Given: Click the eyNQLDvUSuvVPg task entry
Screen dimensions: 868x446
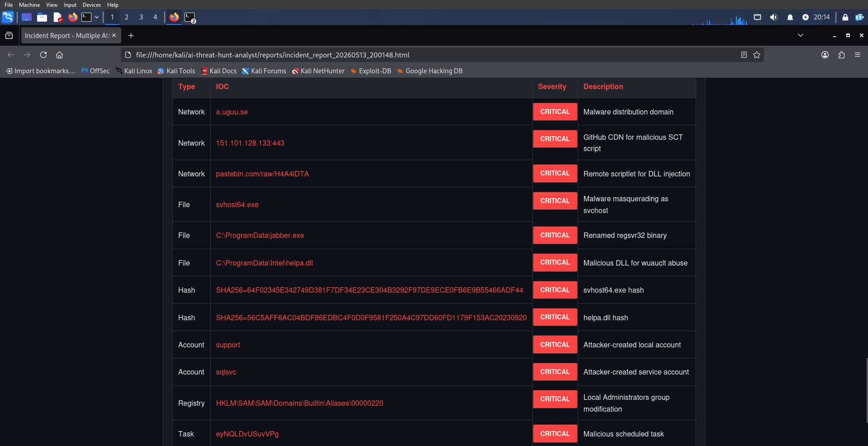Looking at the screenshot, I should click(247, 434).
